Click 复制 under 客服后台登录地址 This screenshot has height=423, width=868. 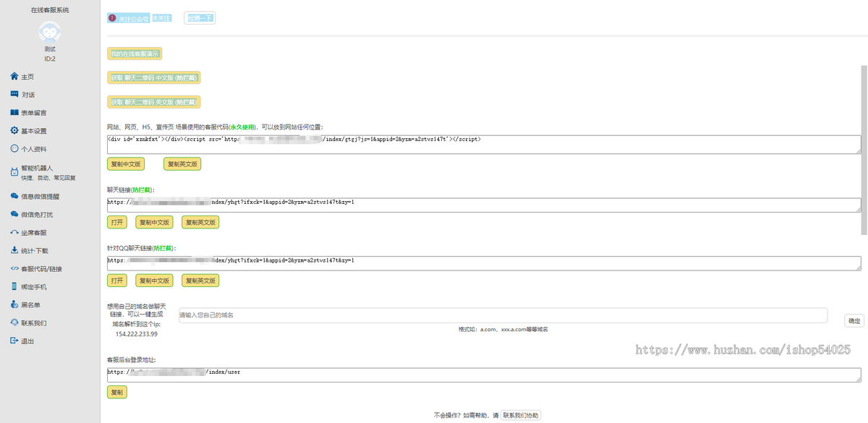[x=117, y=392]
